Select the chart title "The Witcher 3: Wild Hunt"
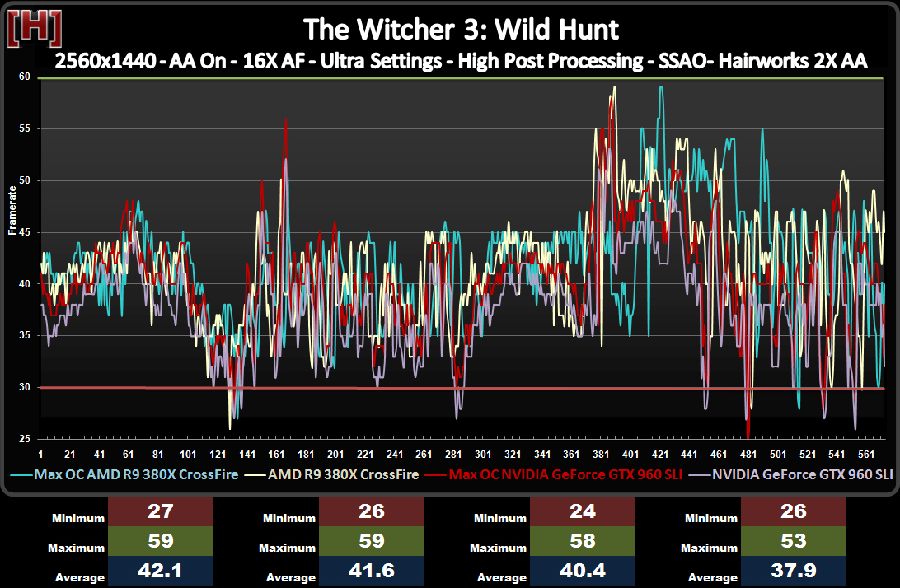This screenshot has height=588, width=900. [x=461, y=30]
